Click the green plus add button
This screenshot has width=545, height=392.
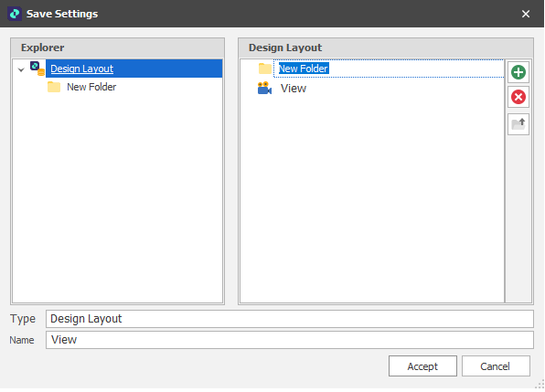point(518,72)
